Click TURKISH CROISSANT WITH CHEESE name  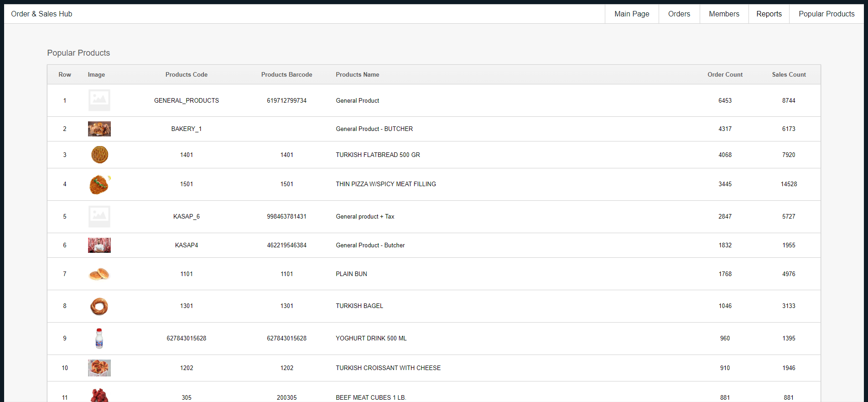388,368
